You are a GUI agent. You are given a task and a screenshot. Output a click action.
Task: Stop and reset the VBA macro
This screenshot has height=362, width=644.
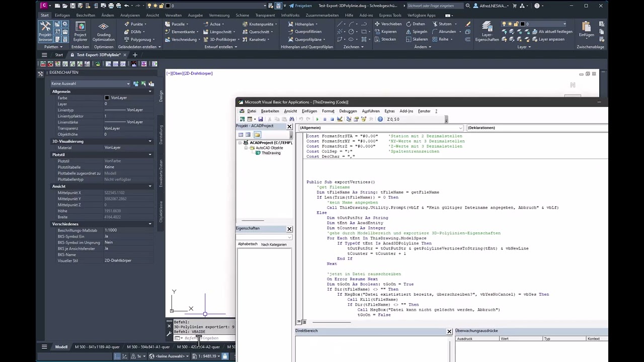pos(332,119)
